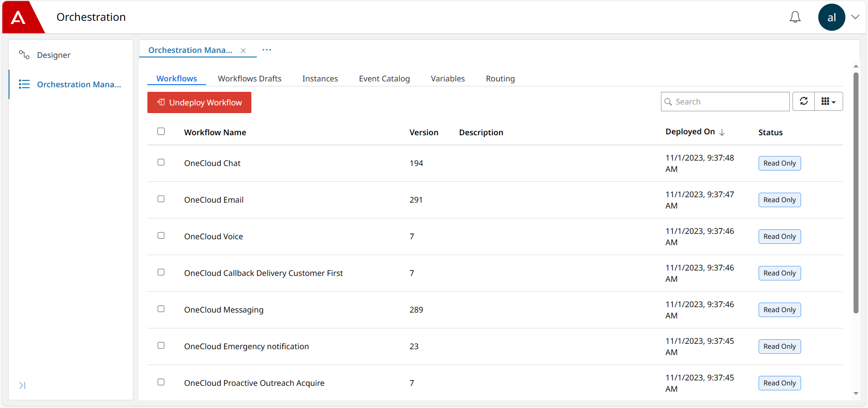The image size is (868, 408).
Task: Click Read Only status for OneCloud Messaging
Action: [779, 310]
